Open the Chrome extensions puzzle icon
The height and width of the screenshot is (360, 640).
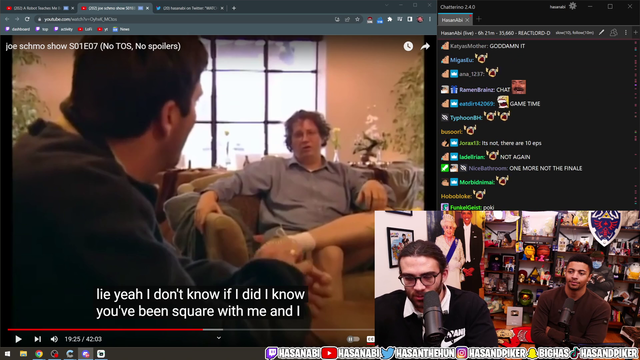[x=390, y=19]
